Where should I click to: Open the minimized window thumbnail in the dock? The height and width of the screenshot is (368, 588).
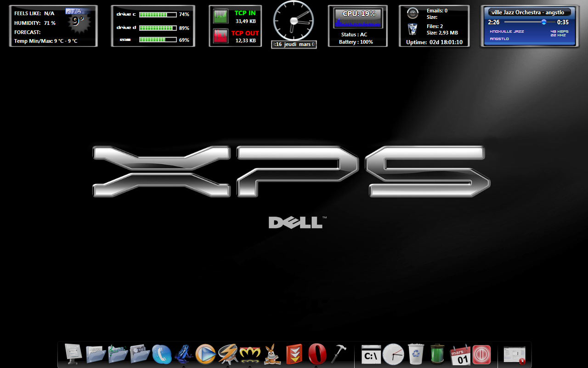514,355
